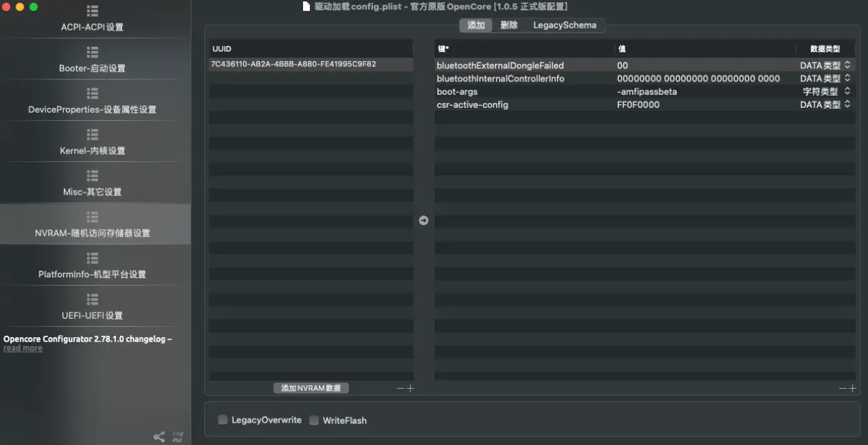The image size is (868, 445).
Task: Change the boot-args data type dropdown
Action: coord(847,92)
